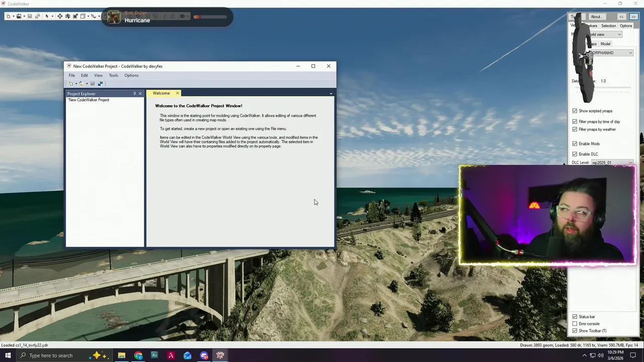Select *New CodeWalker Project tree item

pyautogui.click(x=89, y=100)
